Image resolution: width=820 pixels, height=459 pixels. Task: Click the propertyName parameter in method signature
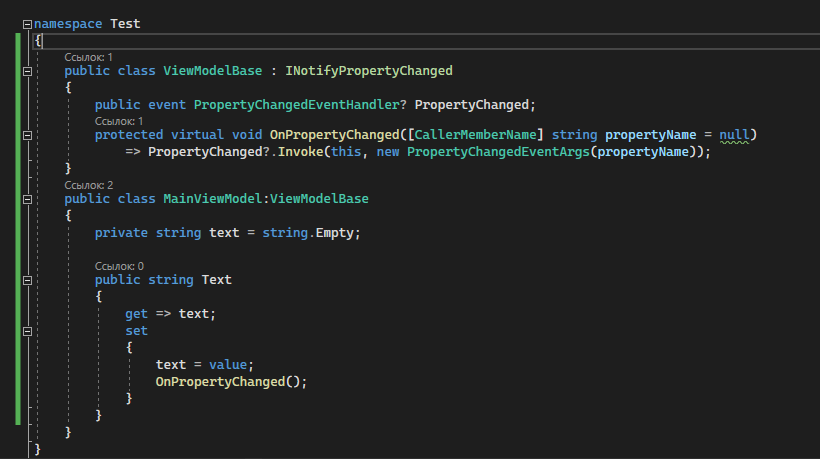pos(651,135)
